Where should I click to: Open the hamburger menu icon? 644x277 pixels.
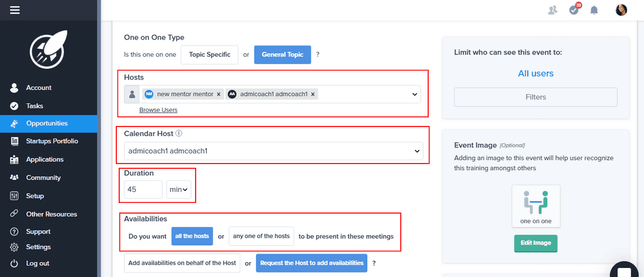tap(15, 10)
